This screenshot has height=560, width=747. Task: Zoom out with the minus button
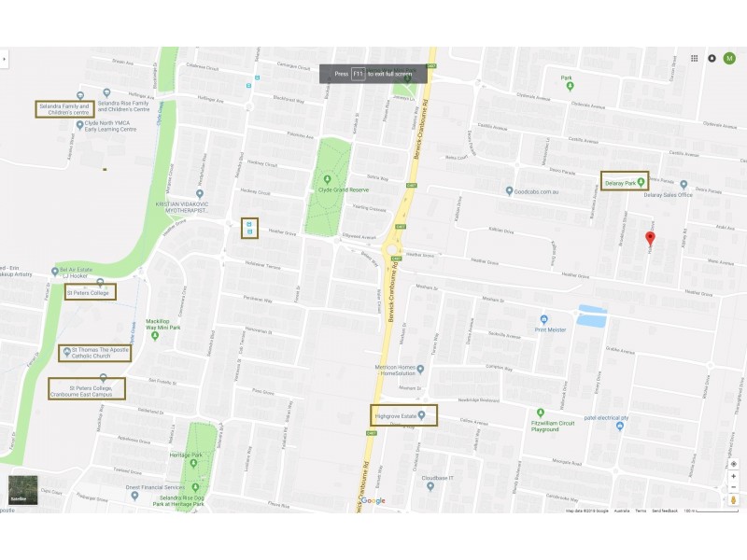tap(734, 487)
